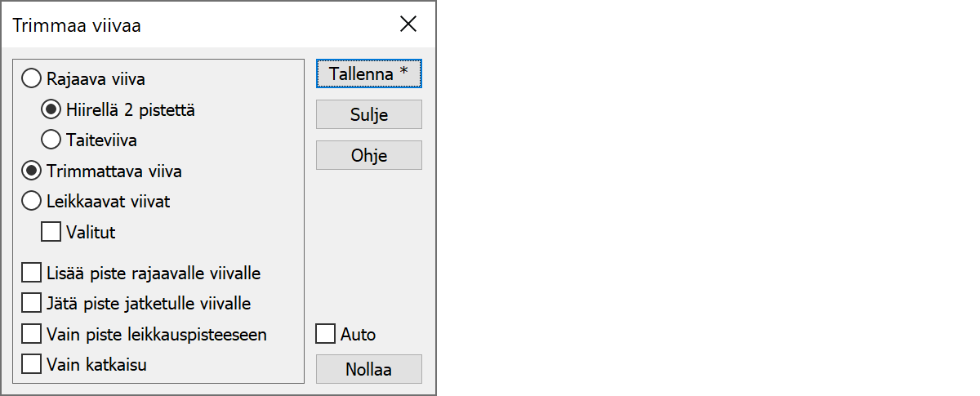Tick Lisää piste rajaavalle viivalle
The height and width of the screenshot is (396, 980).
coord(32,273)
